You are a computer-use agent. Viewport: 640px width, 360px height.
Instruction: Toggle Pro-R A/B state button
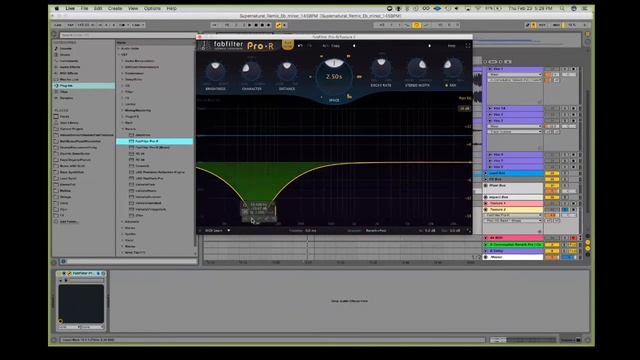click(325, 46)
